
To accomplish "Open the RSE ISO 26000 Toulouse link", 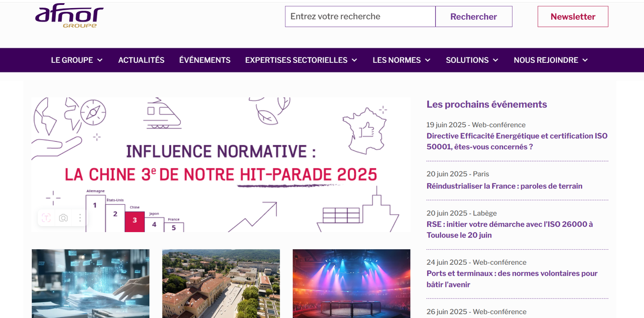I will pyautogui.click(x=510, y=230).
